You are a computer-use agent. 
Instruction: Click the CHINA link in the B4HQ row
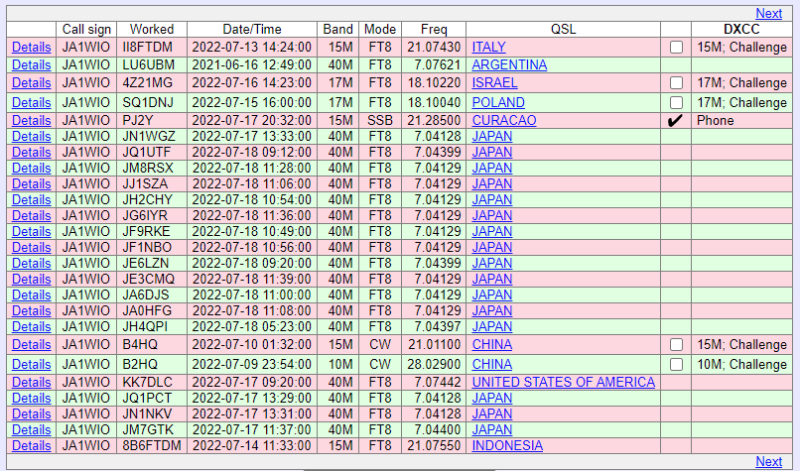492,345
